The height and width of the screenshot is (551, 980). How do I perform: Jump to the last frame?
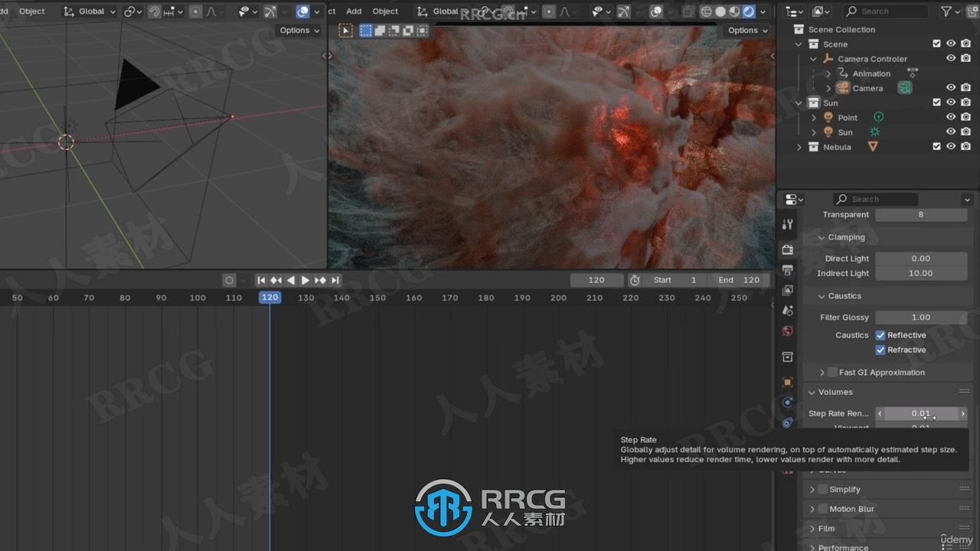[335, 280]
